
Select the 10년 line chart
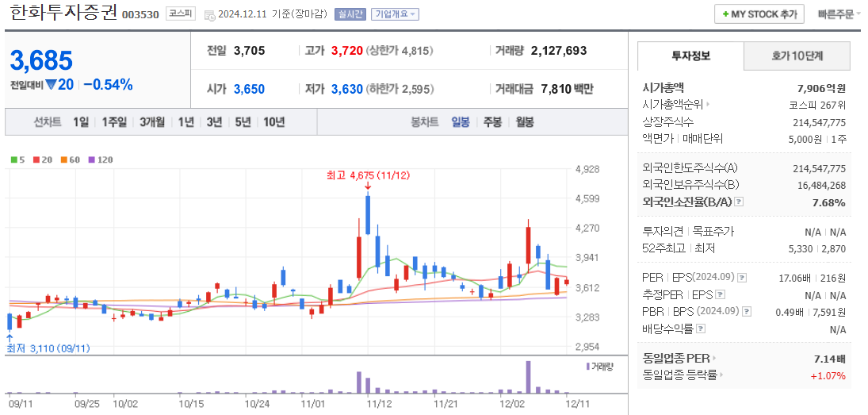pos(274,122)
